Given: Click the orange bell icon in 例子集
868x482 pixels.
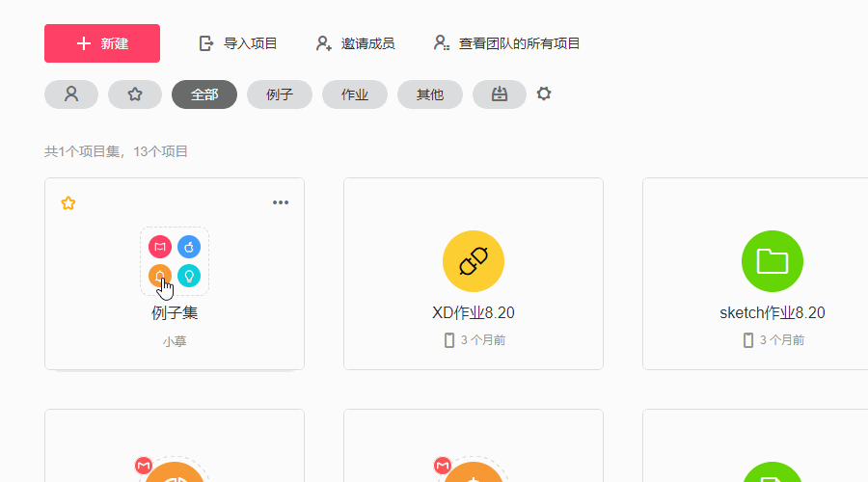Looking at the screenshot, I should click(160, 277).
